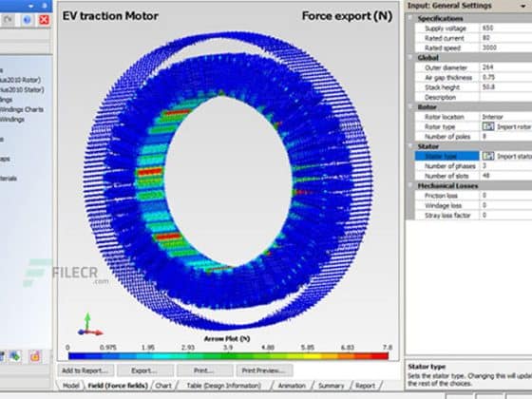Viewport: 532px width, 399px height.
Task: Open the left panel header dropdown arrow
Action: [x=30, y=6]
